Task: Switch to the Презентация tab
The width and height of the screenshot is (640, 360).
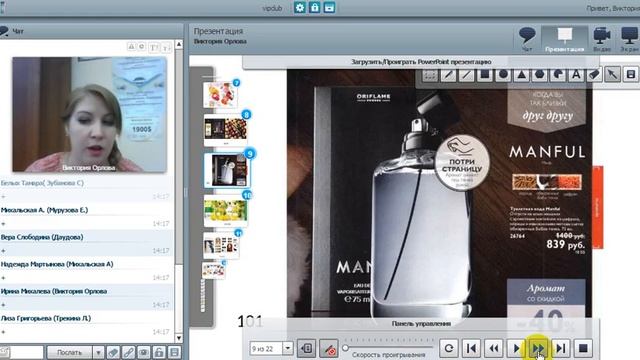Action: (x=564, y=39)
